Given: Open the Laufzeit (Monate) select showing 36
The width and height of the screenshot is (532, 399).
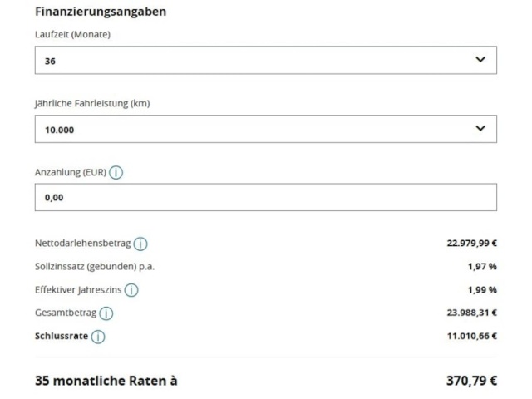Looking at the screenshot, I should point(266,60).
